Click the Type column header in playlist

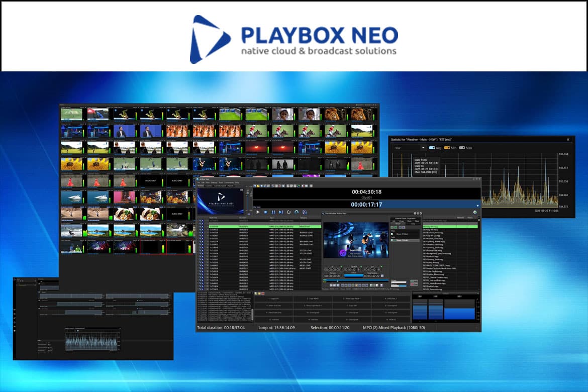271,218
